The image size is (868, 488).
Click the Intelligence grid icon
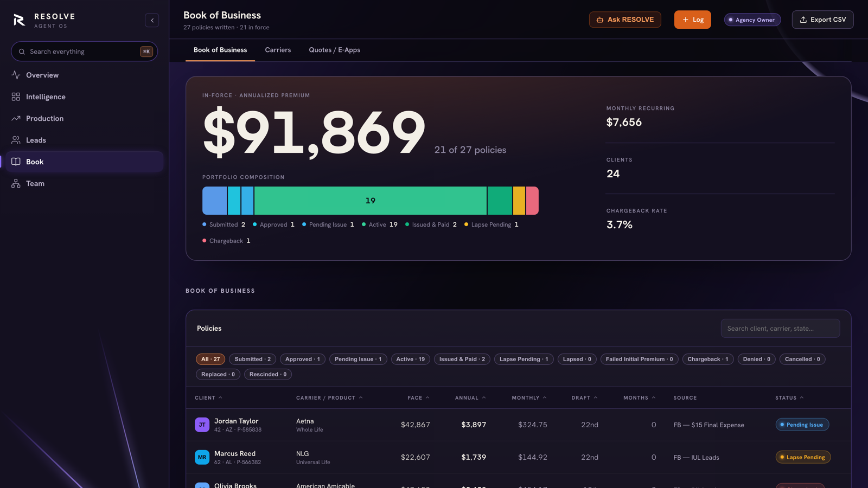tap(16, 97)
